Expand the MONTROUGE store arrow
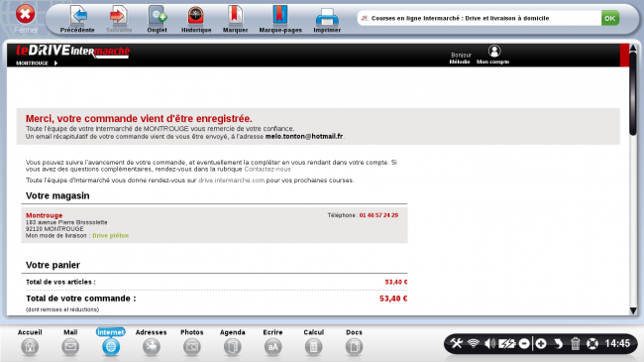644x362 pixels. (x=55, y=62)
